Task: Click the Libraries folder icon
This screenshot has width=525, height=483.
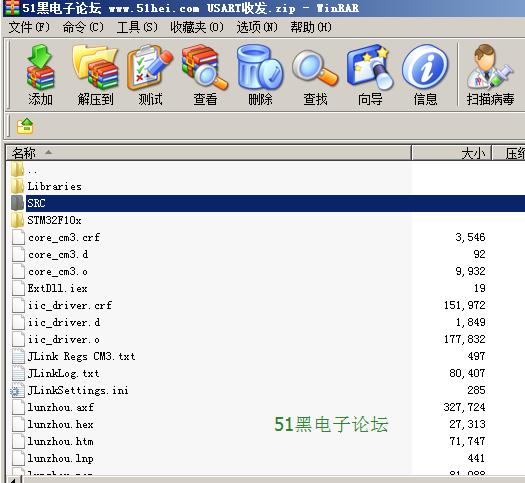Action: tap(17, 186)
